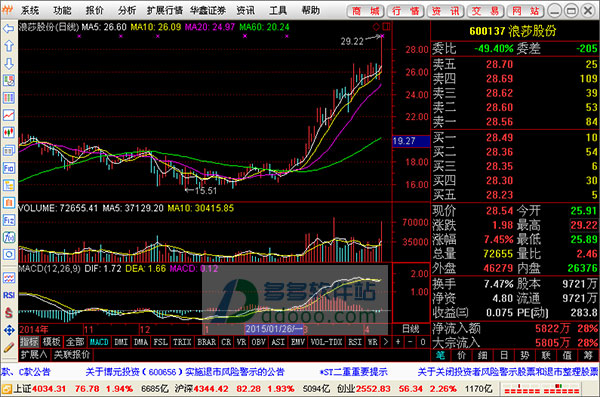Switch to the DMI indicator tab
The width and height of the screenshot is (600, 397).
(121, 342)
